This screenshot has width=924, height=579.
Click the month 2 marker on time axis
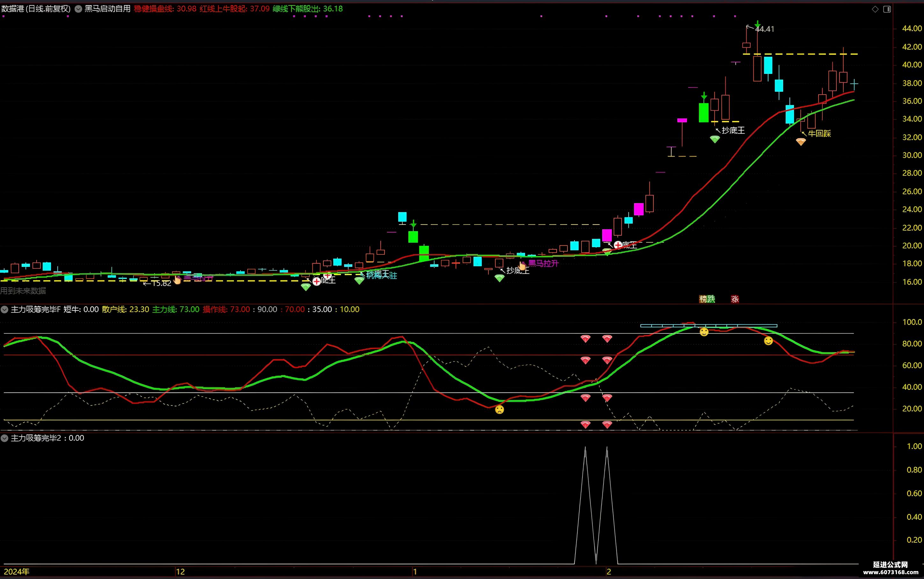point(609,572)
